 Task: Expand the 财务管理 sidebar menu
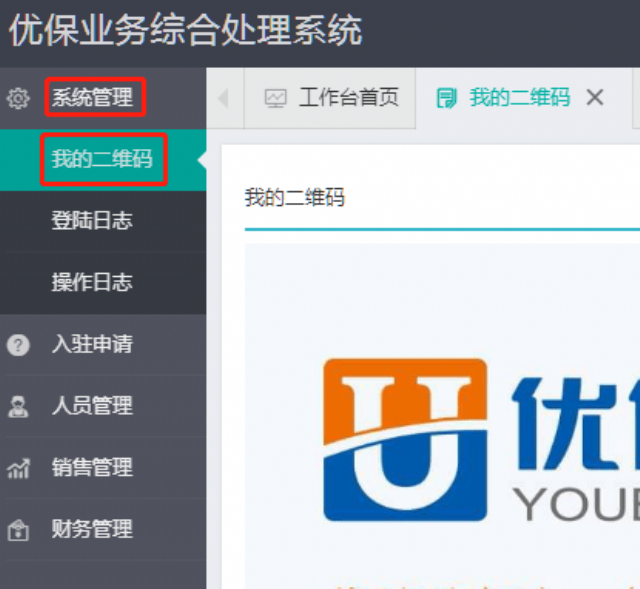coord(92,530)
